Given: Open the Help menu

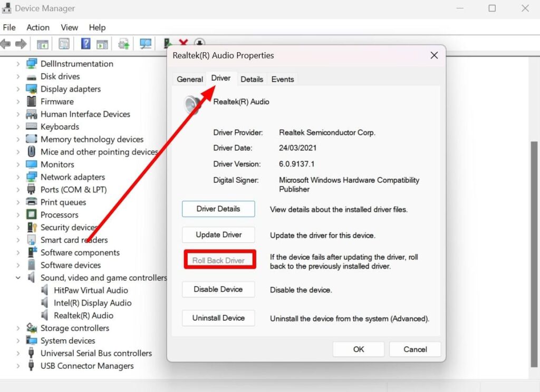Looking at the screenshot, I should (97, 27).
